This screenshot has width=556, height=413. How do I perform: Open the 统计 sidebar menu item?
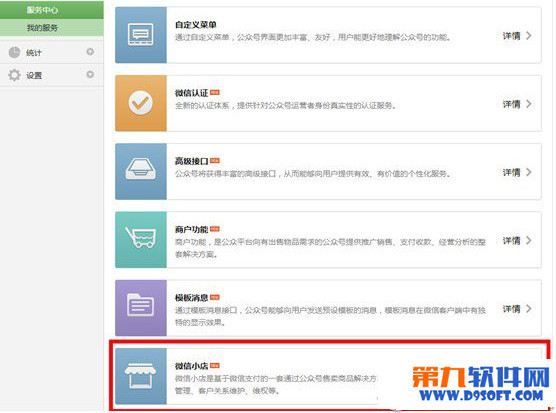coord(52,52)
